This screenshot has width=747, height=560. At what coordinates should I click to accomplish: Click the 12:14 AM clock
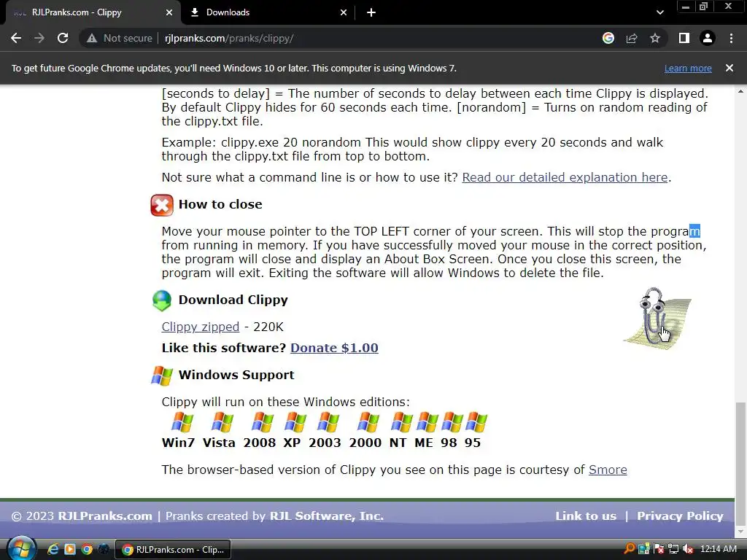click(719, 549)
